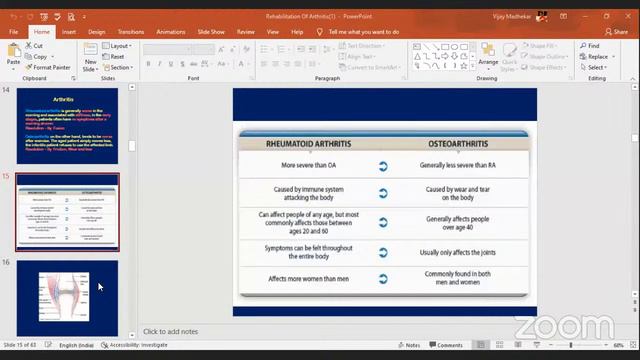640x360 pixels.
Task: Activate Format Painter tool
Action: (48, 67)
